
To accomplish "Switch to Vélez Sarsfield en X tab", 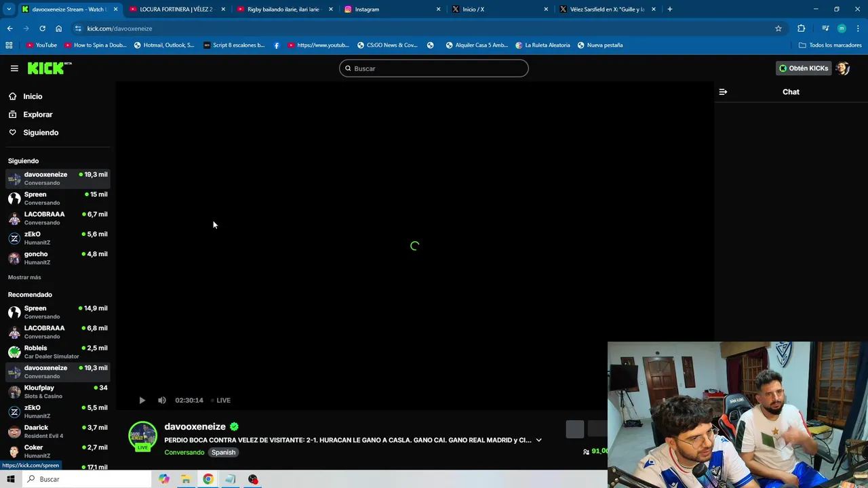I will pyautogui.click(x=607, y=9).
